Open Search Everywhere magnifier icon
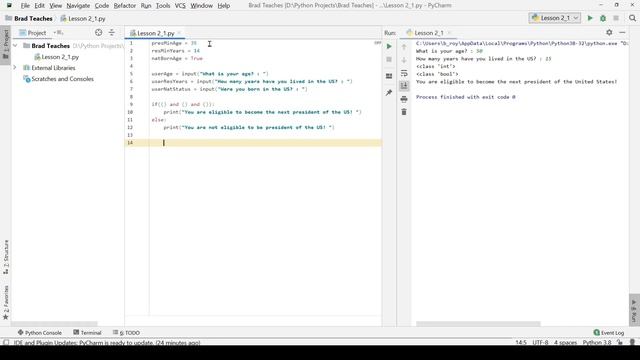The image size is (640, 360). coord(632,18)
